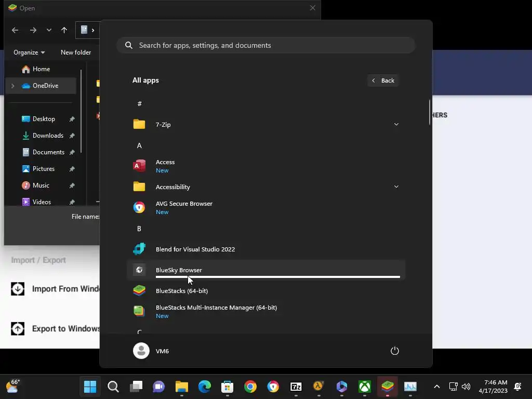Close the Open dialog
The height and width of the screenshot is (399, 532).
click(x=312, y=8)
